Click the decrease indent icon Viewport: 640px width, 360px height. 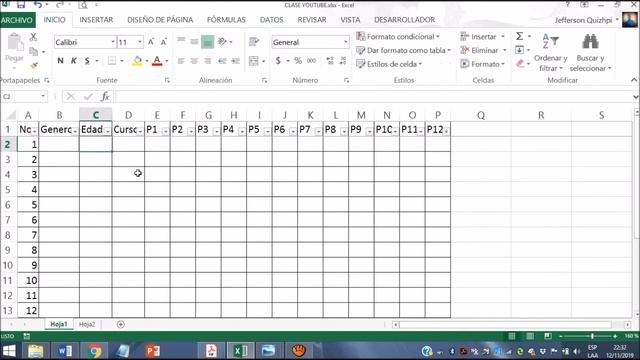222,61
